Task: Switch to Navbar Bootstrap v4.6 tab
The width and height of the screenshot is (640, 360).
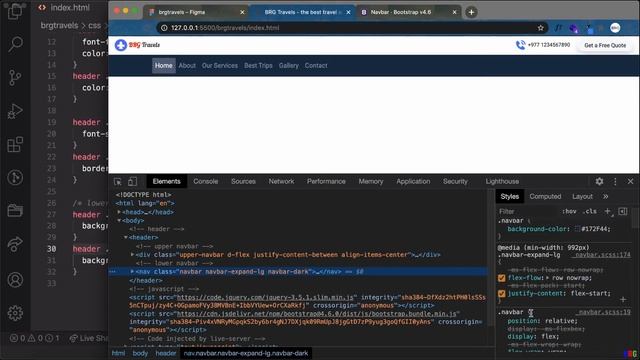Action: pyautogui.click(x=409, y=12)
